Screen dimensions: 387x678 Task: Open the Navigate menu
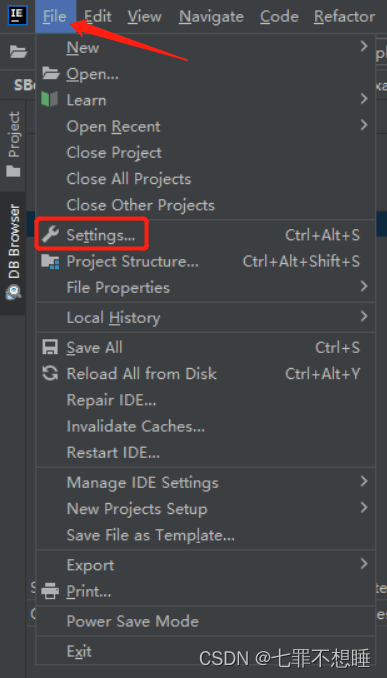(211, 16)
